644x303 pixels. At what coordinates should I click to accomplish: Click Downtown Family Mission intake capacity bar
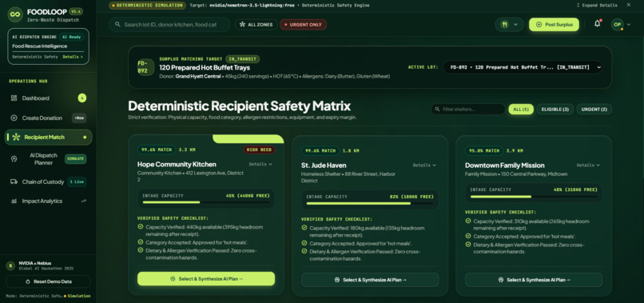(534, 197)
